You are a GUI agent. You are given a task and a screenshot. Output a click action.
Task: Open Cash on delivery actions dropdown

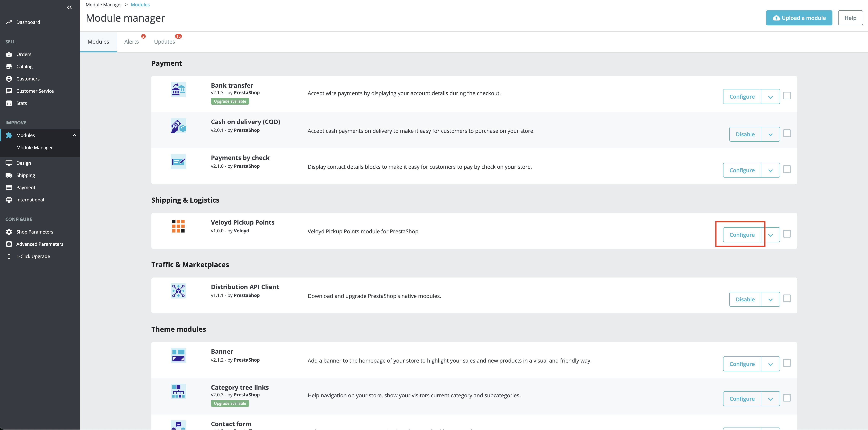tap(770, 134)
